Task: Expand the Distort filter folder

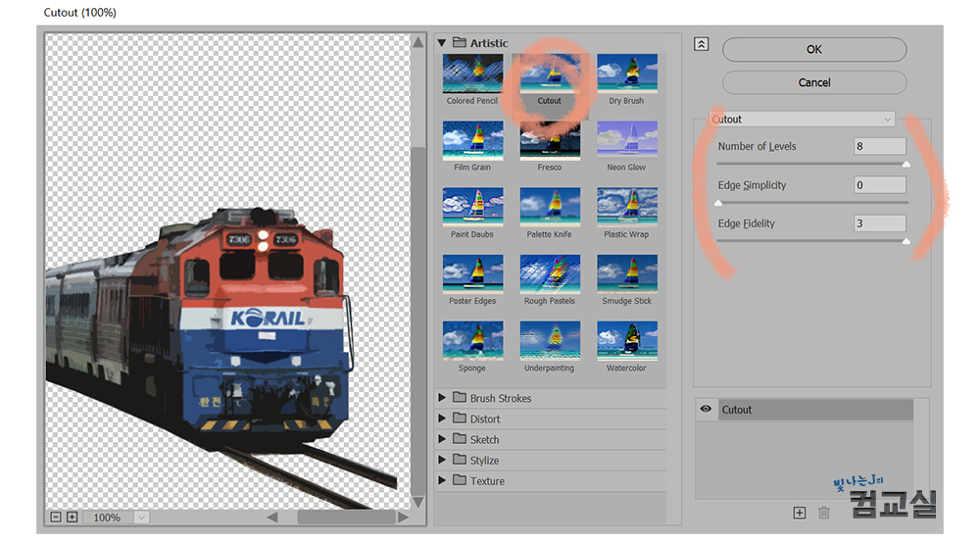Action: (x=442, y=419)
